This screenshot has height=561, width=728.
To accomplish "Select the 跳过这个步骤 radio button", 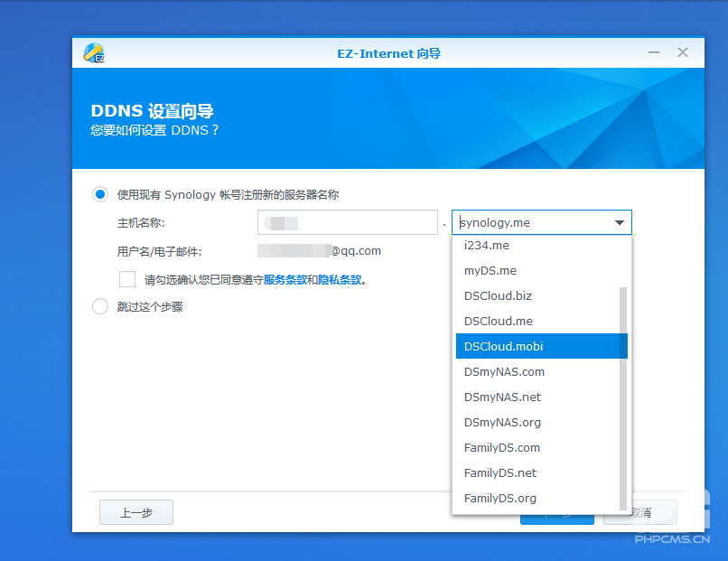I will pos(100,306).
